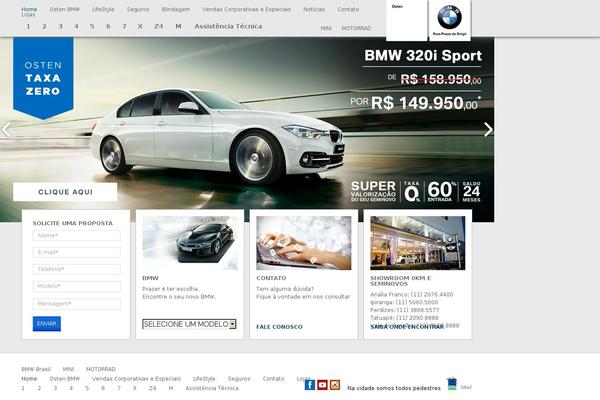The height and width of the screenshot is (400, 600).
Task: Open Home link in footer
Action: coord(29,379)
